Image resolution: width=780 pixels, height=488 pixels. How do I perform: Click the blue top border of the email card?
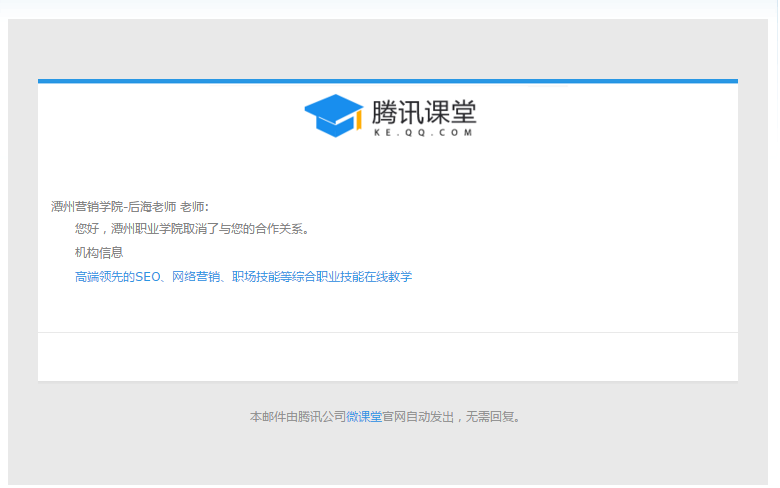point(388,81)
